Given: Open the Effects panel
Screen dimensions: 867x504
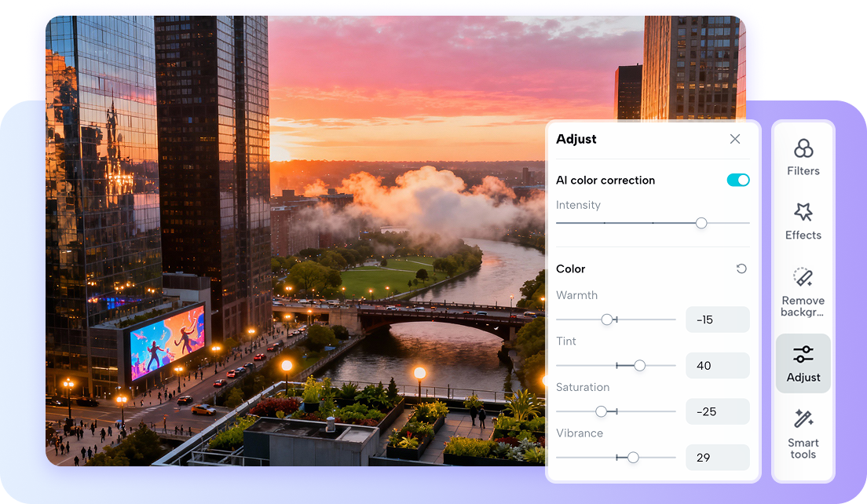Looking at the screenshot, I should [x=803, y=221].
